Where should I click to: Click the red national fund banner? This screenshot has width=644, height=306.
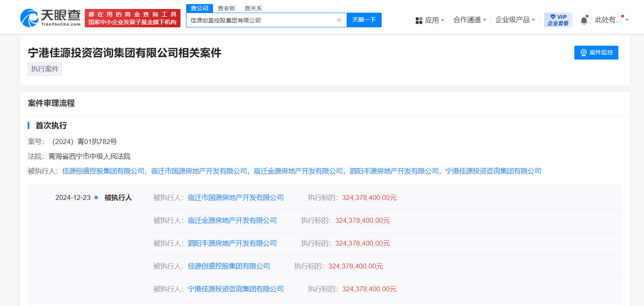[132, 18]
